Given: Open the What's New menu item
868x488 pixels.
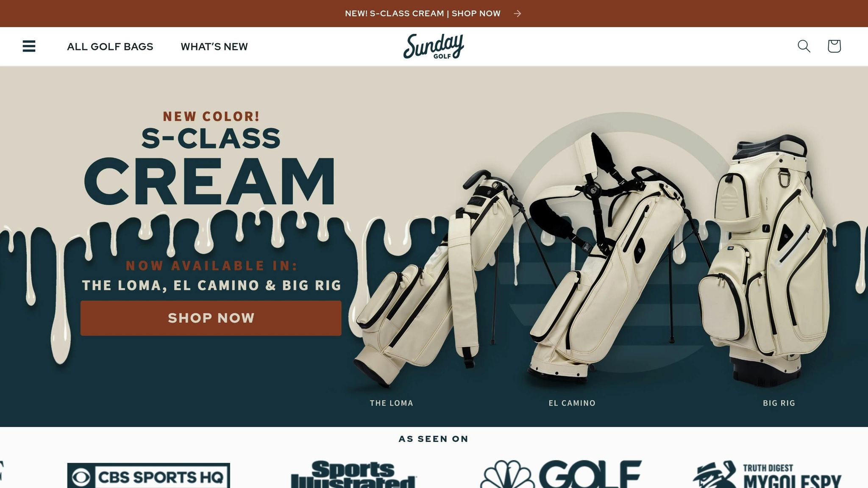Looking at the screenshot, I should point(214,47).
